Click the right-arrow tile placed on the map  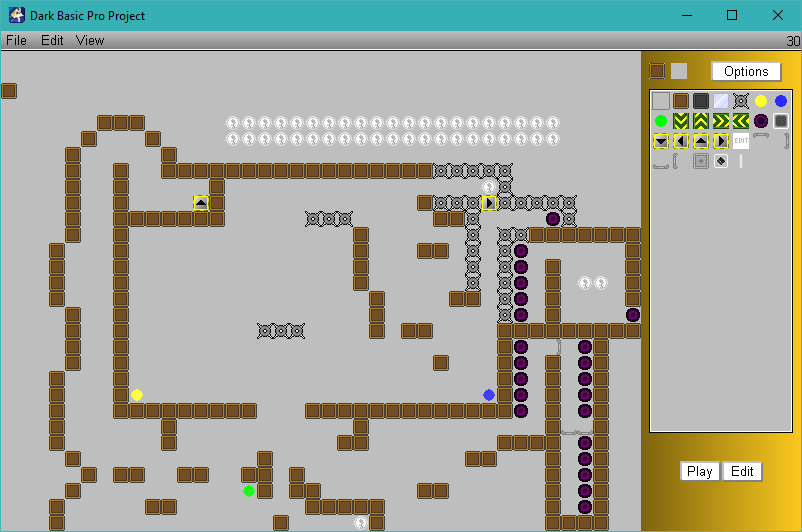(x=489, y=203)
